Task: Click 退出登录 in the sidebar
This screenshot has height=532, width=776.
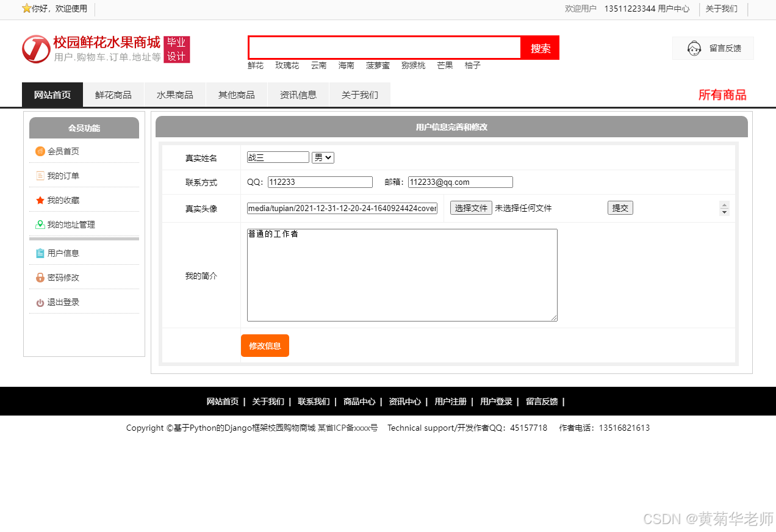Action: coord(63,302)
